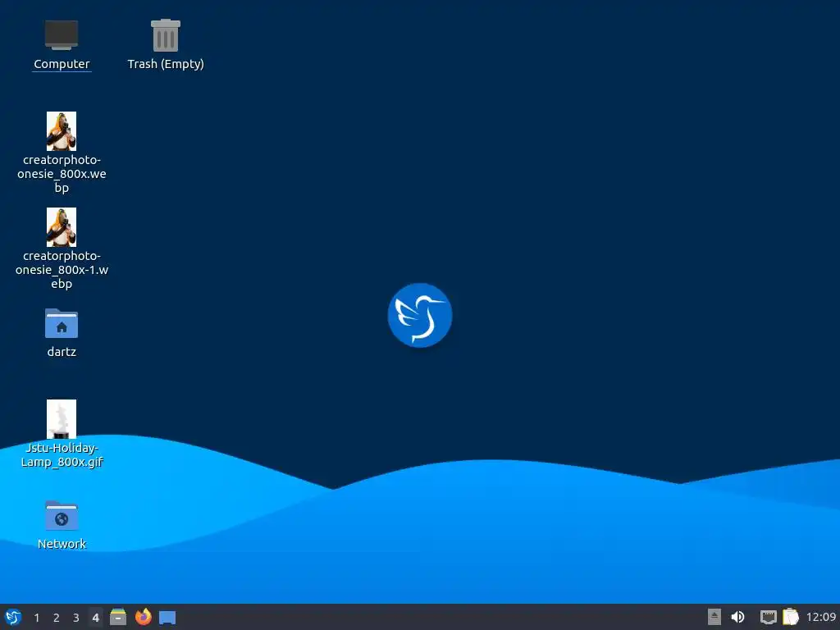Click the "Jstu-Holiday-Lamp_800x.gif" filename label
The width and height of the screenshot is (840, 630).
pyautogui.click(x=62, y=454)
